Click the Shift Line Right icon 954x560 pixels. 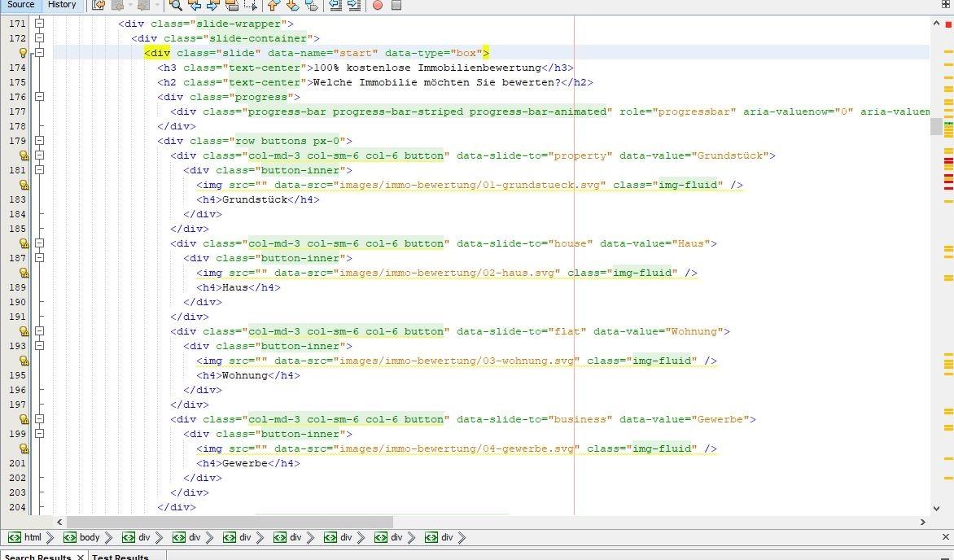tap(353, 6)
